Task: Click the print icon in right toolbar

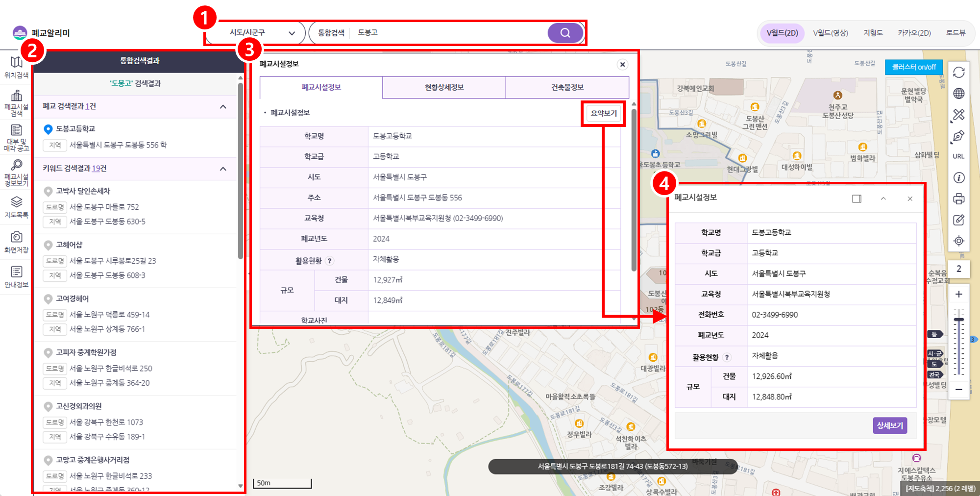Action: pos(958,198)
